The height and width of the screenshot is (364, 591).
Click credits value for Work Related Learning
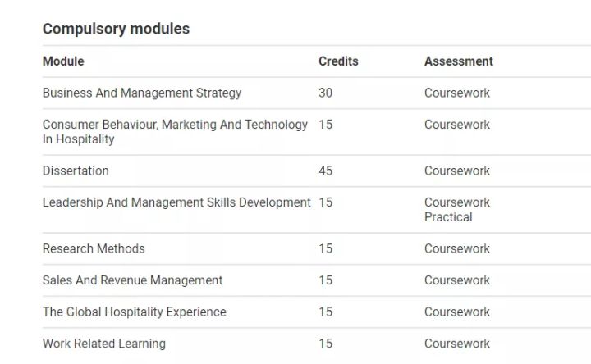[326, 344]
